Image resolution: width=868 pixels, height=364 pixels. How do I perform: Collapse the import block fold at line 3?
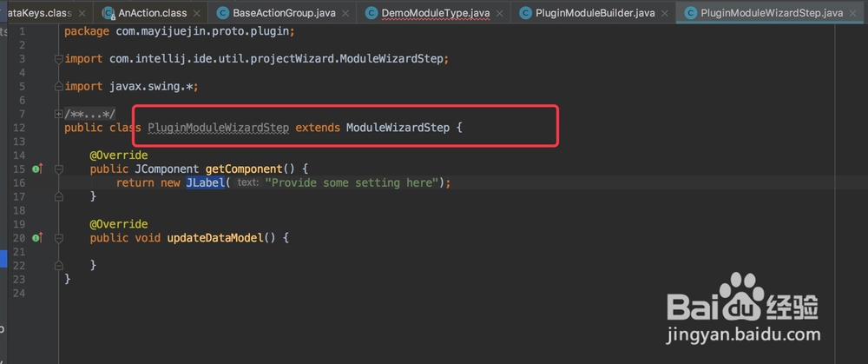59,59
